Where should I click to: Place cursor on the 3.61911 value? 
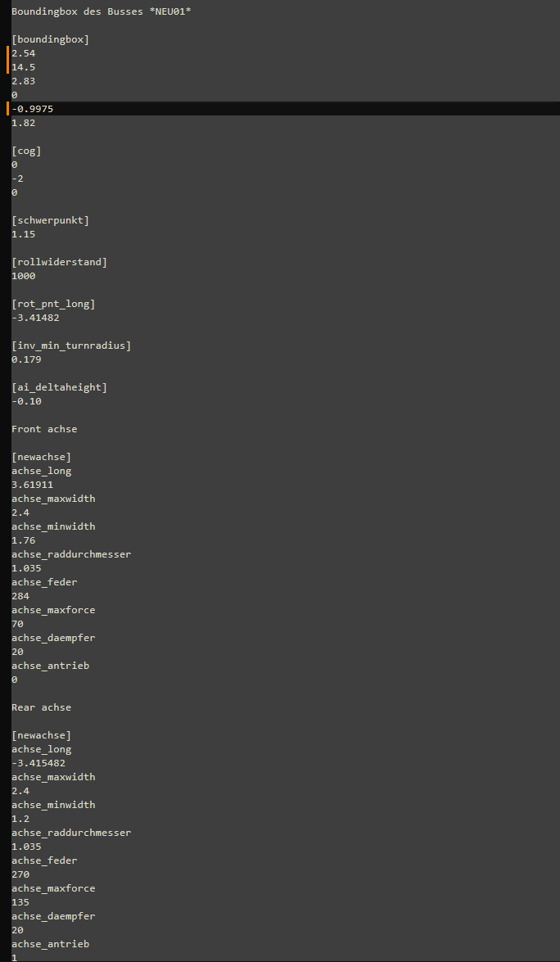pos(33,485)
